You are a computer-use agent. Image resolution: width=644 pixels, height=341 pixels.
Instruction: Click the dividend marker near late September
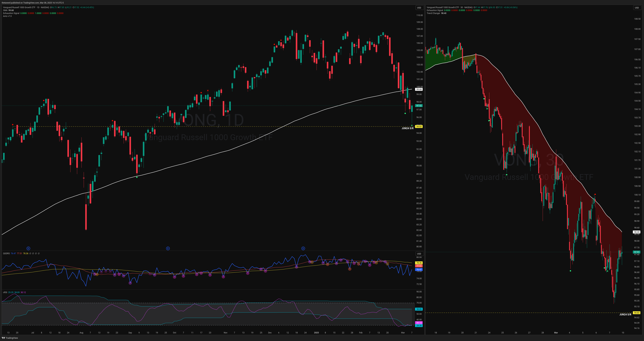coord(168,248)
